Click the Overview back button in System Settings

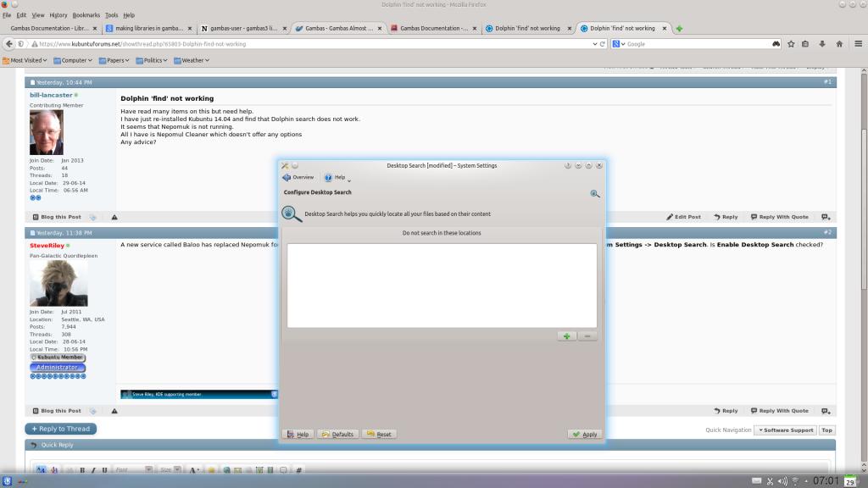(298, 178)
